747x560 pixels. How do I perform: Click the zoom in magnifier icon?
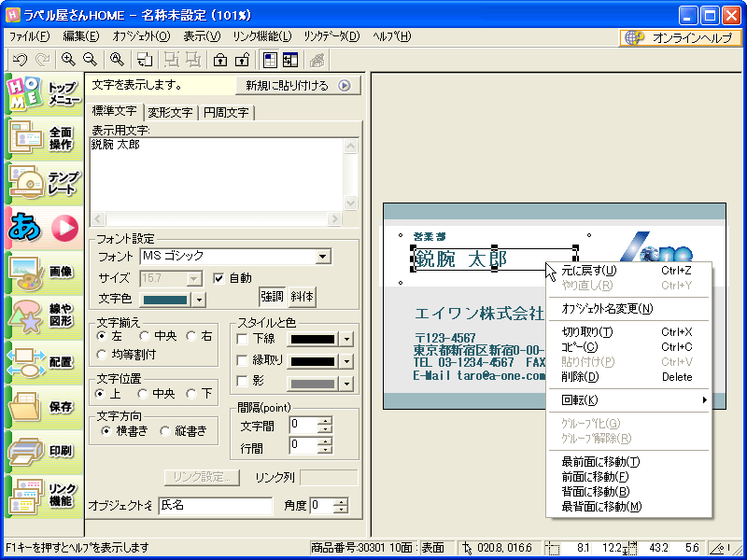(x=68, y=60)
